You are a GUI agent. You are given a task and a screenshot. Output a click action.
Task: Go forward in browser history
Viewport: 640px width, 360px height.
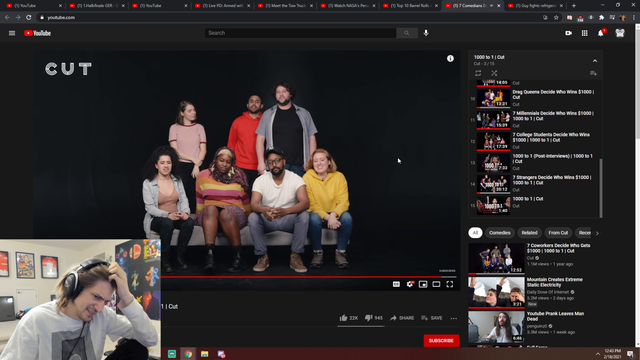(18, 18)
